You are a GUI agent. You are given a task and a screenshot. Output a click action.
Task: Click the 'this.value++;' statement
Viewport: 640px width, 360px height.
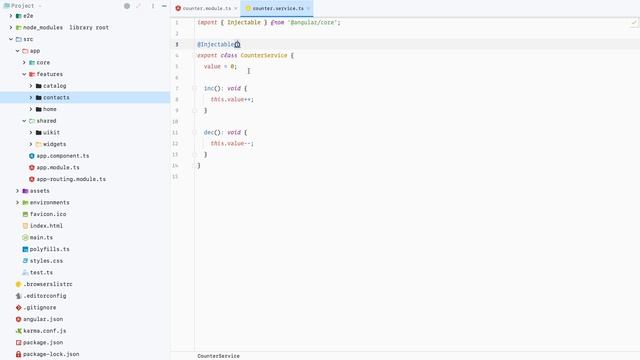pos(232,99)
